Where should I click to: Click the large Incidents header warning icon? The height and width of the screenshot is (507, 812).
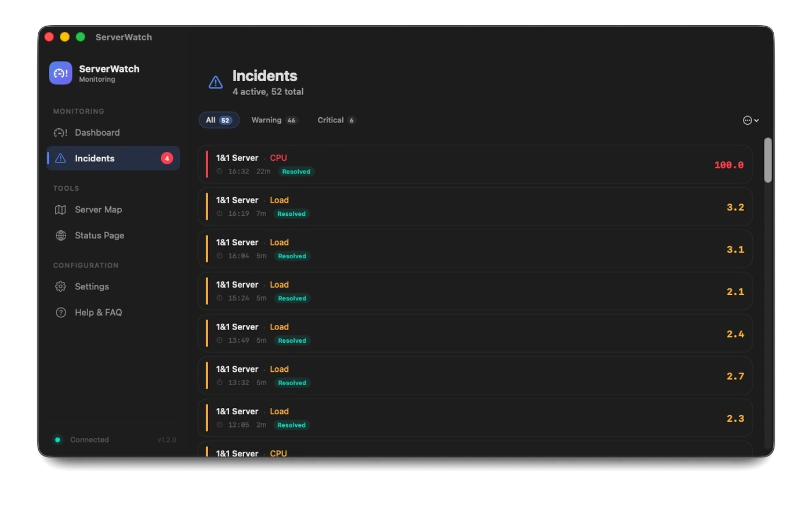(216, 83)
